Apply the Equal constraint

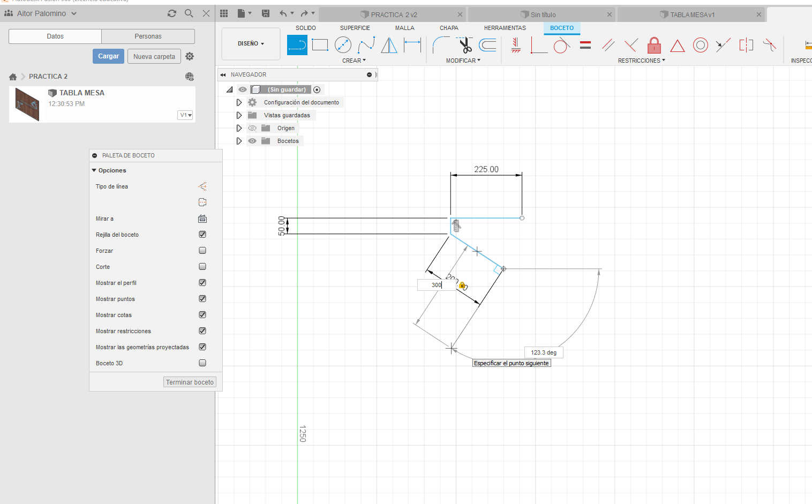pos(585,45)
